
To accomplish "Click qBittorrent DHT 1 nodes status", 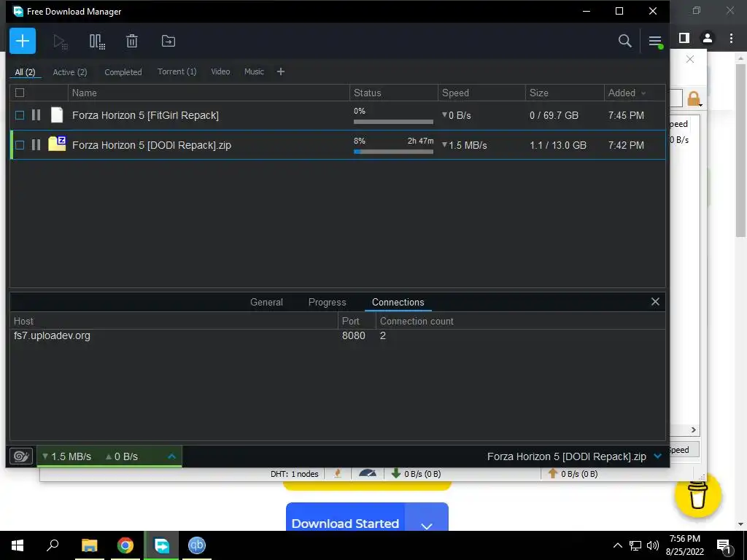I will pos(295,474).
